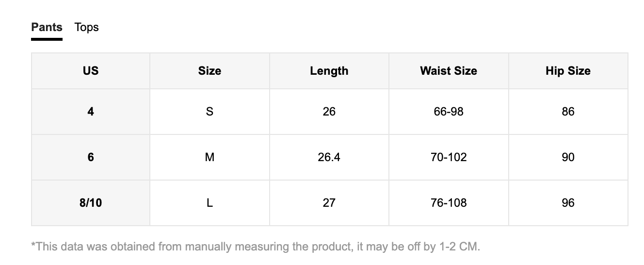The width and height of the screenshot is (644, 265).
Task: Click the US column header
Action: click(x=91, y=71)
